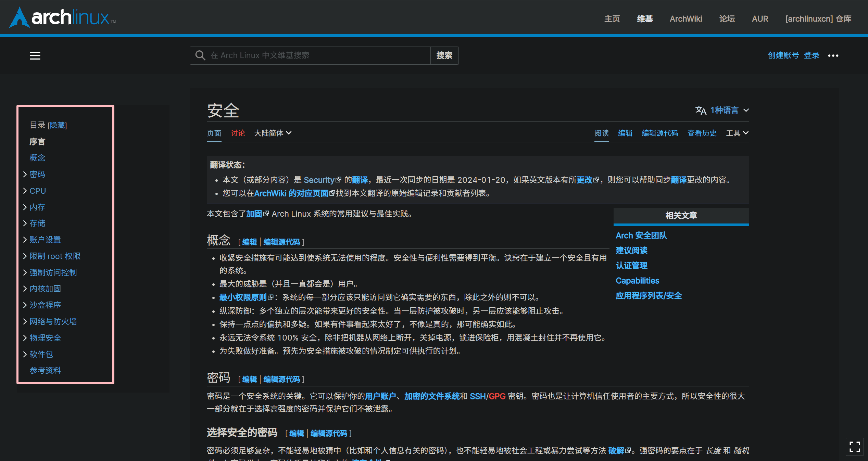Focus the wiki search input field

pos(310,55)
